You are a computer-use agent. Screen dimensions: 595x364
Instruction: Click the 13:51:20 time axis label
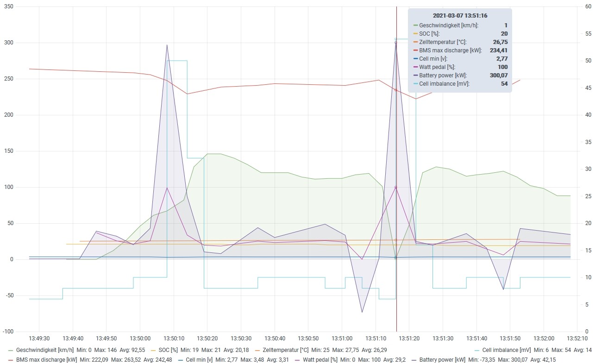409,339
